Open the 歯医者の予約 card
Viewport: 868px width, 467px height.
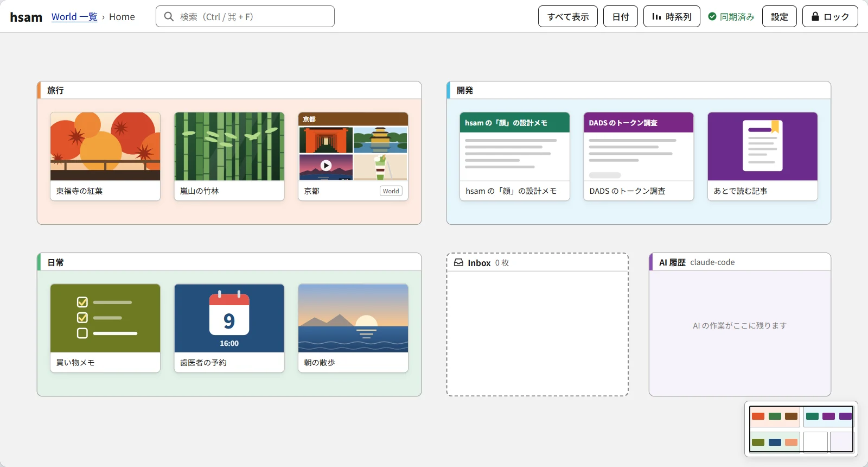(229, 328)
